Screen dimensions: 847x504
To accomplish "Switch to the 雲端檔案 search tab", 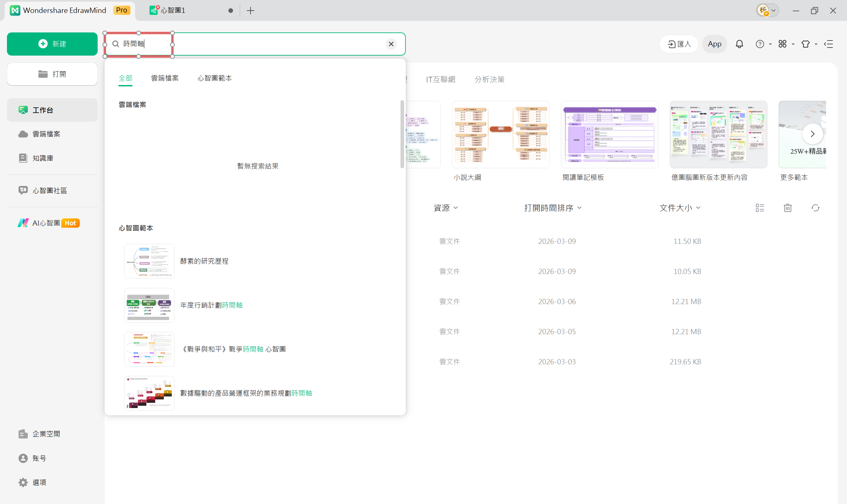I will 165,78.
